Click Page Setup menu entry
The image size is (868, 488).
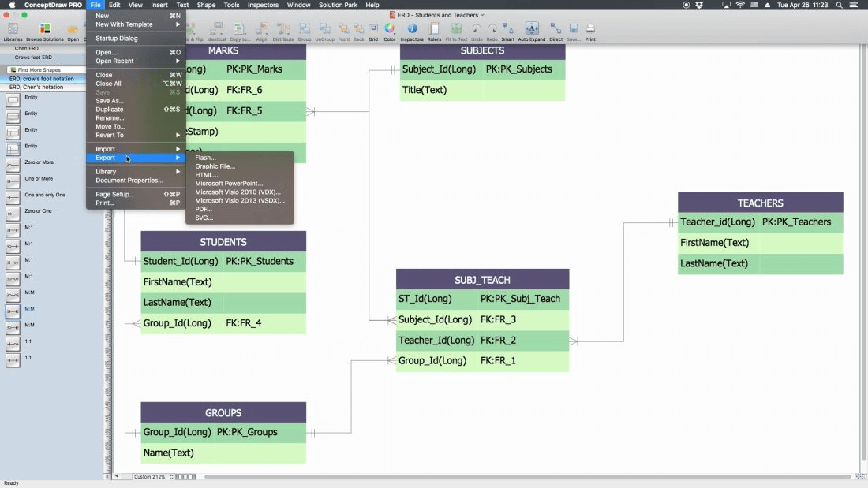pos(137,194)
